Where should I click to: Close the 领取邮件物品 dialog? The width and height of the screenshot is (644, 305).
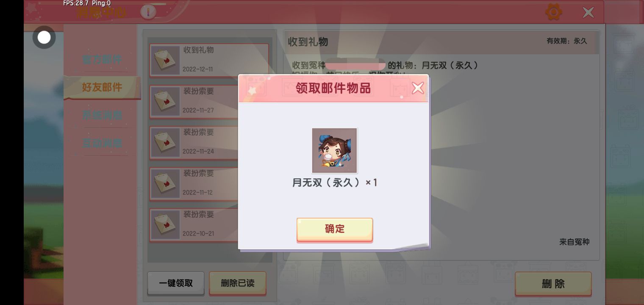418,88
